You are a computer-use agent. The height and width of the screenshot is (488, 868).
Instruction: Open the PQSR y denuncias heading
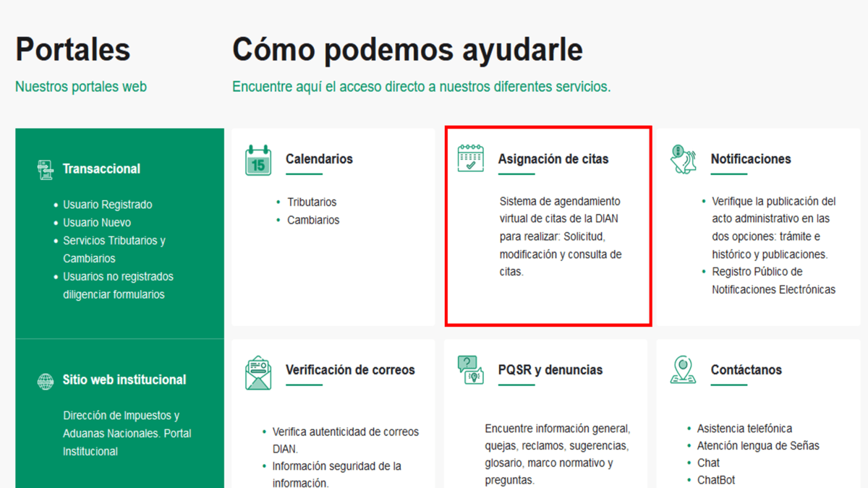pos(550,369)
